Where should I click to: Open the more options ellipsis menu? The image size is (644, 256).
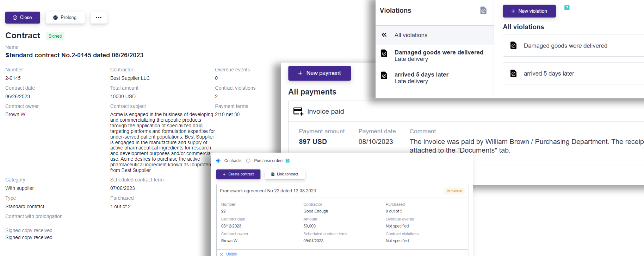[98, 18]
